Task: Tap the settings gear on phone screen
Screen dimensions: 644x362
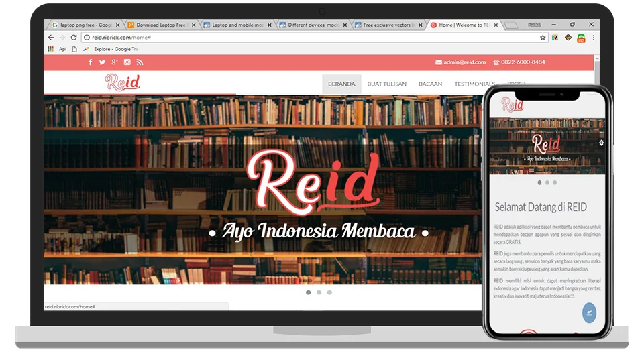Action: (601, 143)
